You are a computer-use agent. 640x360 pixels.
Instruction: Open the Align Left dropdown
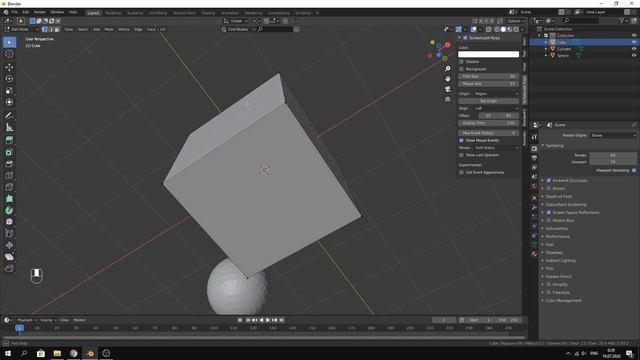496,108
